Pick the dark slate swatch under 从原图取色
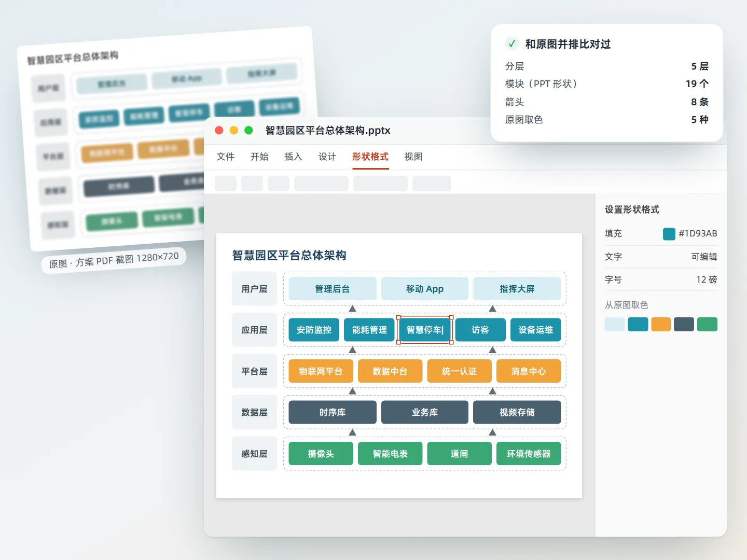The width and height of the screenshot is (747, 560). (x=684, y=325)
